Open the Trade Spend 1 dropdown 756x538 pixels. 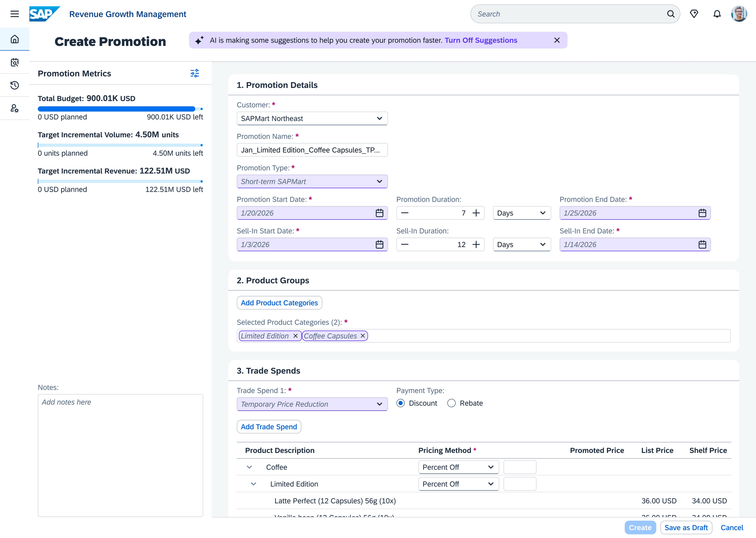coord(312,404)
